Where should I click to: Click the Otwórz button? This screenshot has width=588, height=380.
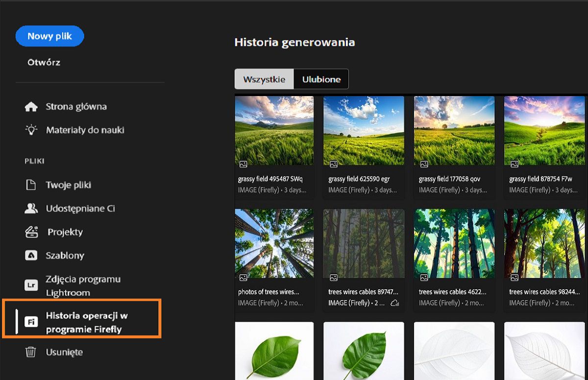(44, 62)
